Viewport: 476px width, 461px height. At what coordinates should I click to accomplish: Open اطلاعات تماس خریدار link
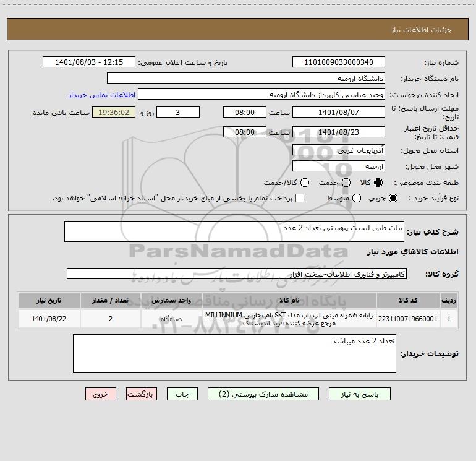coord(102,95)
